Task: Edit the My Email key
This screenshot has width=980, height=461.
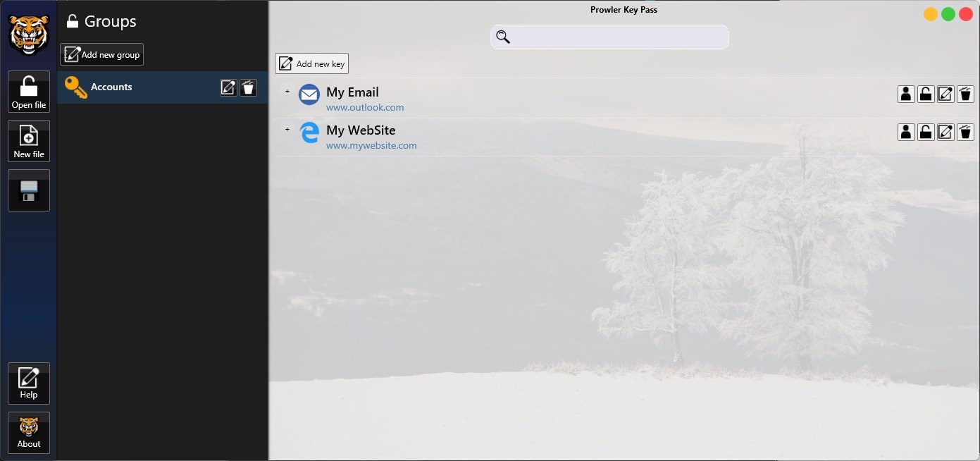Action: [945, 94]
